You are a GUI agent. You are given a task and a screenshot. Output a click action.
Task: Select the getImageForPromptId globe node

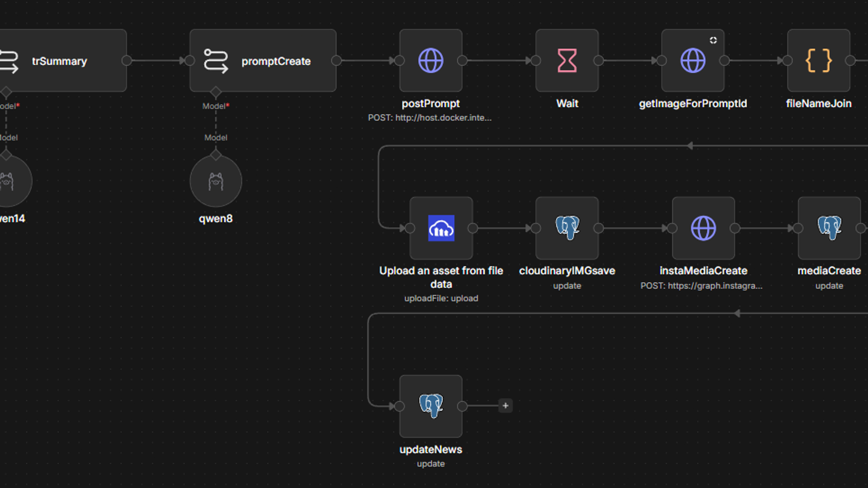(693, 61)
